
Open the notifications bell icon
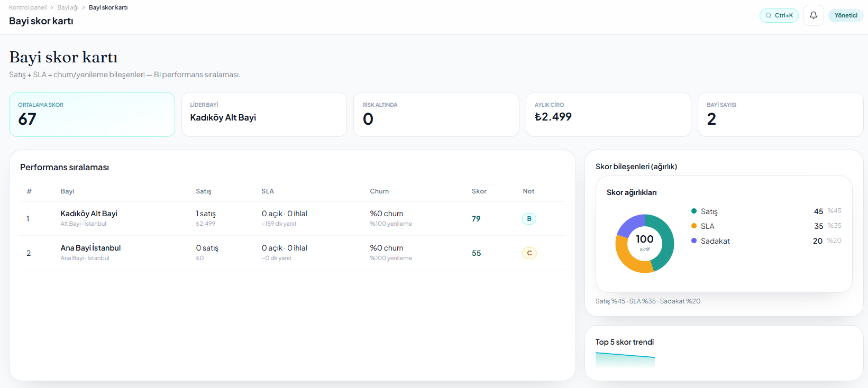(x=813, y=15)
